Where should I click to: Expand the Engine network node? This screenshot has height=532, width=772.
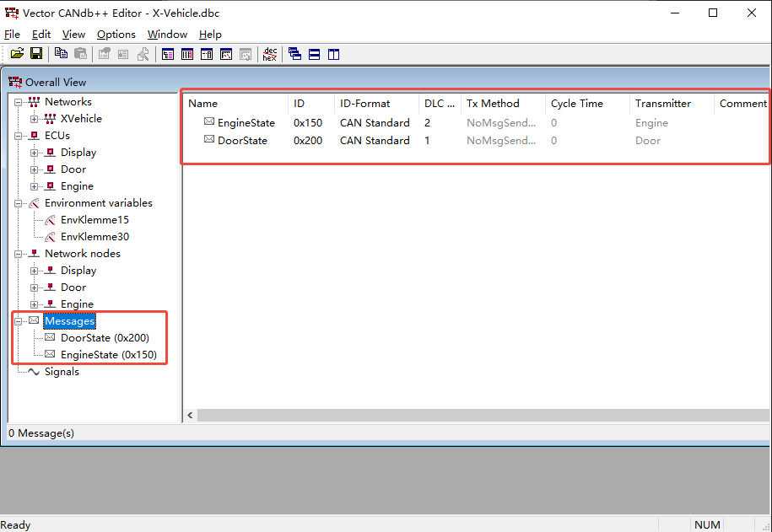34,304
